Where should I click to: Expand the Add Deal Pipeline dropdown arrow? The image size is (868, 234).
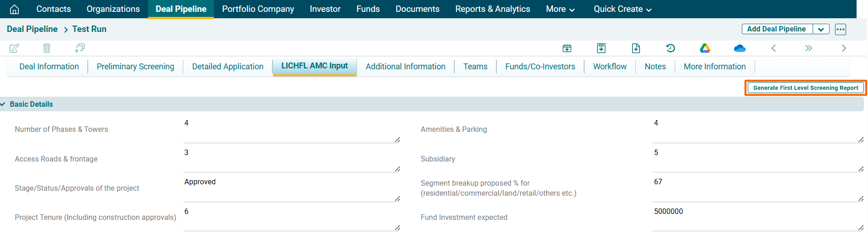click(x=821, y=29)
